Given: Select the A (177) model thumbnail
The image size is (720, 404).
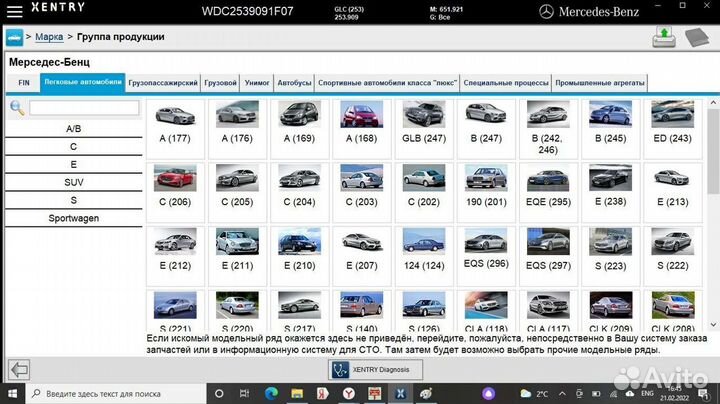Looking at the screenshot, I should point(175,129).
